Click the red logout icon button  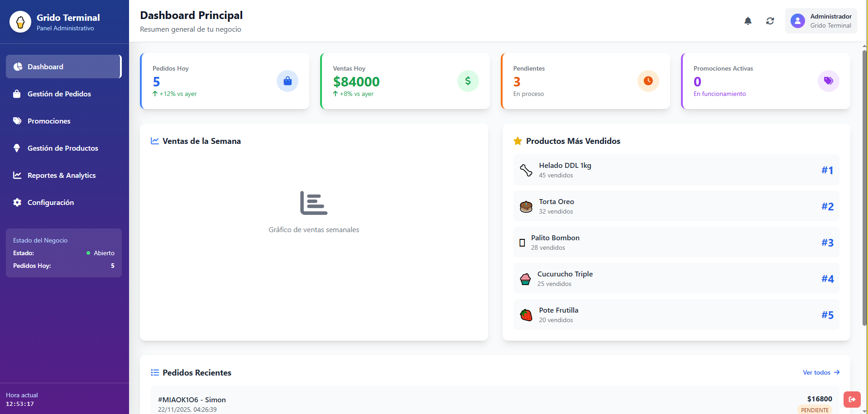(x=852, y=399)
